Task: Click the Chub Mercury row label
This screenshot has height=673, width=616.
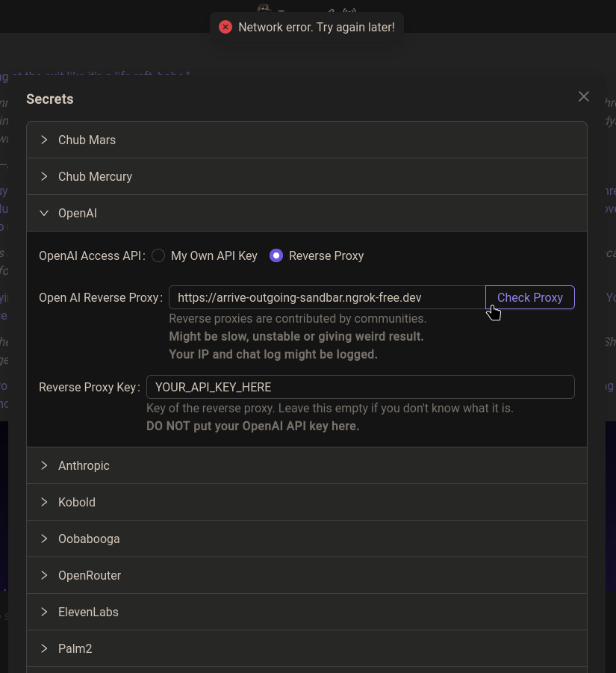Action: [x=96, y=177]
